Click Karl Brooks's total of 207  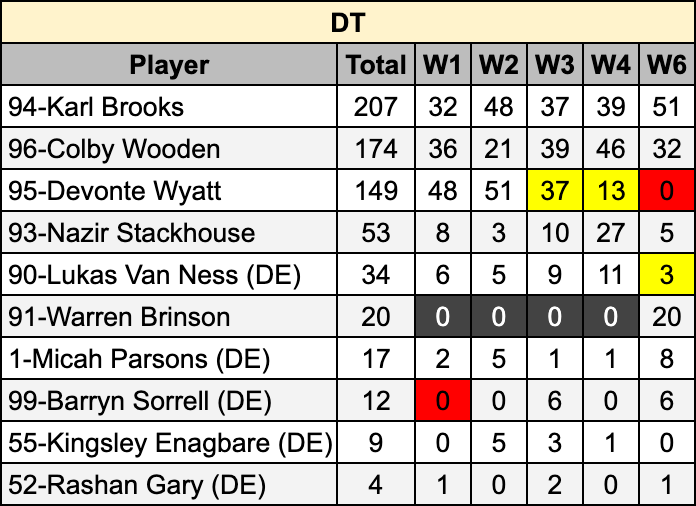point(375,107)
